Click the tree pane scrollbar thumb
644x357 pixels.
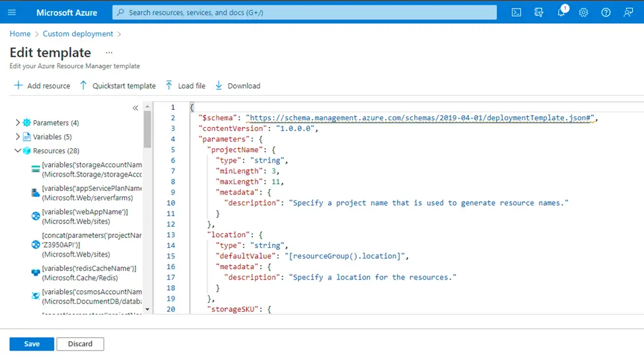pos(147,129)
